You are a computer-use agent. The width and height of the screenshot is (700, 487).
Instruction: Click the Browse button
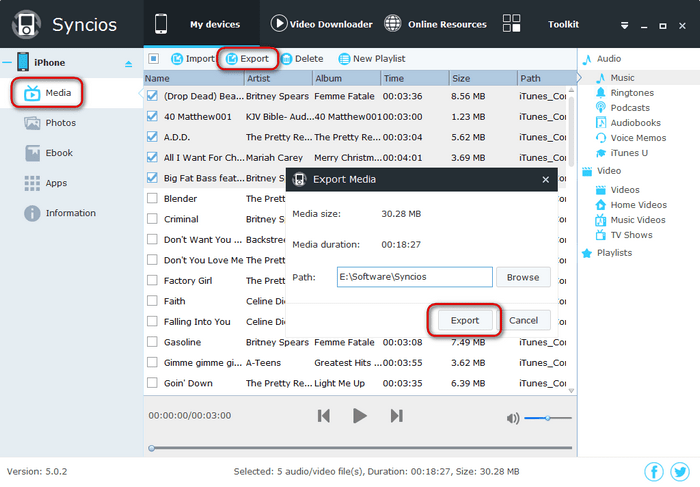pos(523,277)
